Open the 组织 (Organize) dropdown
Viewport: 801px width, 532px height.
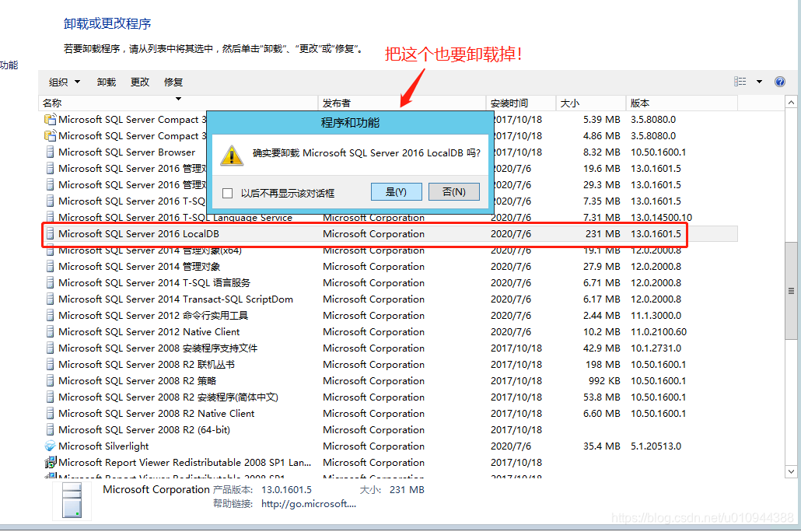pos(65,82)
